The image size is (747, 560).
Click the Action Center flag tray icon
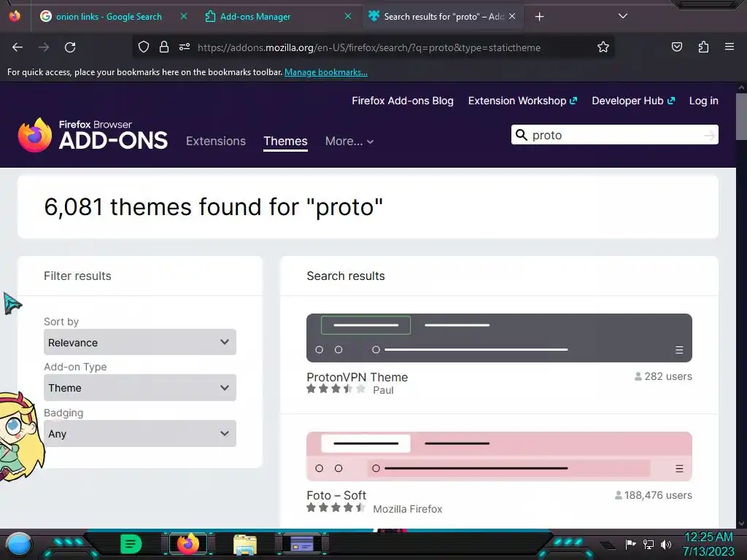click(630, 544)
